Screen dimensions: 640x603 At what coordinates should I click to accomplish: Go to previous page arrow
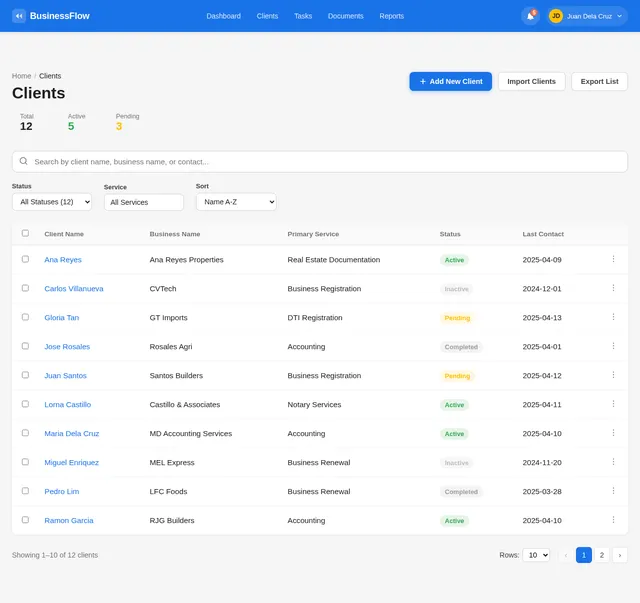pyautogui.click(x=566, y=555)
